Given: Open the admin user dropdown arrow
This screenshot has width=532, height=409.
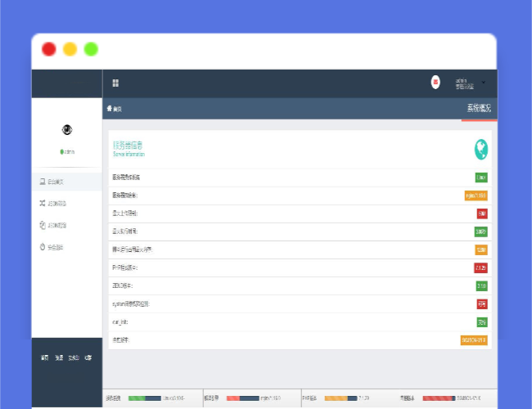Looking at the screenshot, I should coord(484,83).
